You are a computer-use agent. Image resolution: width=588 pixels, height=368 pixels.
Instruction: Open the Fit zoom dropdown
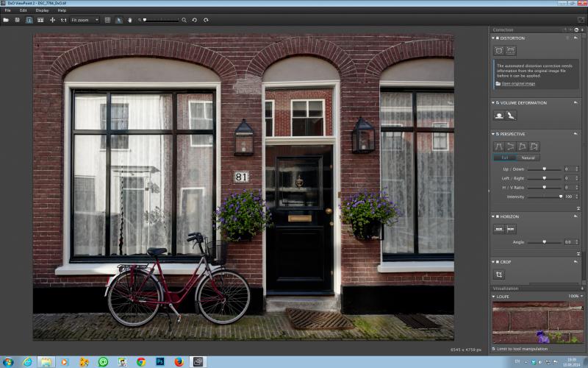(x=85, y=20)
